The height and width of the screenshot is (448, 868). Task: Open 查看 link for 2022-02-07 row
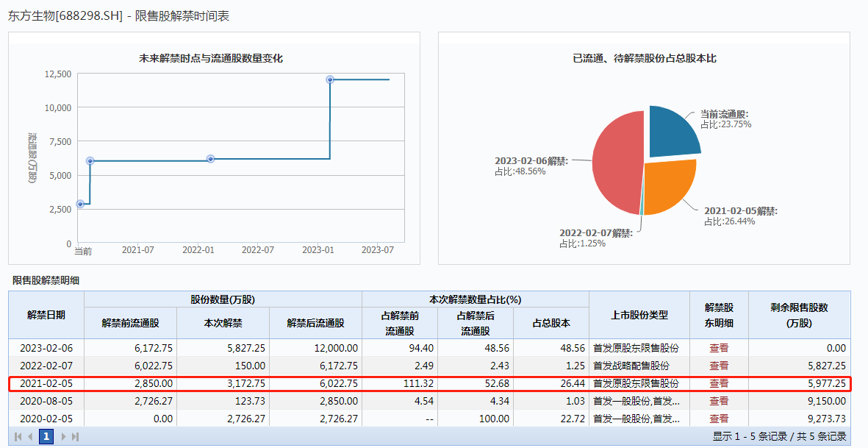pyautogui.click(x=719, y=366)
